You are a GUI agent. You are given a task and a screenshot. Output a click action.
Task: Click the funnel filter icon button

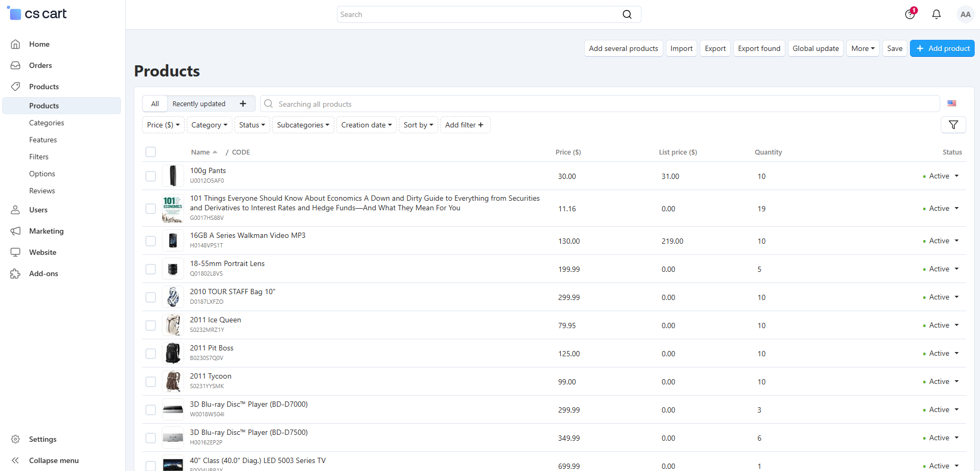(953, 125)
